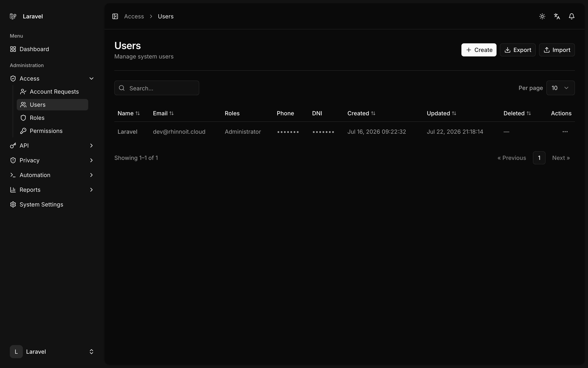
Task: Open Permissions in the sidebar
Action: point(52,131)
